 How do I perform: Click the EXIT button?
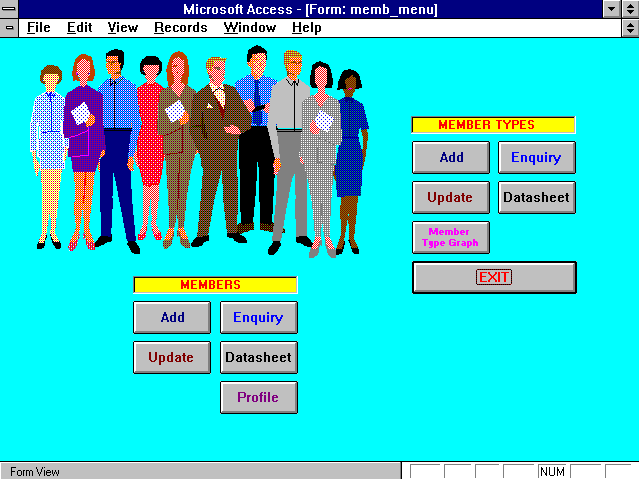tap(494, 277)
